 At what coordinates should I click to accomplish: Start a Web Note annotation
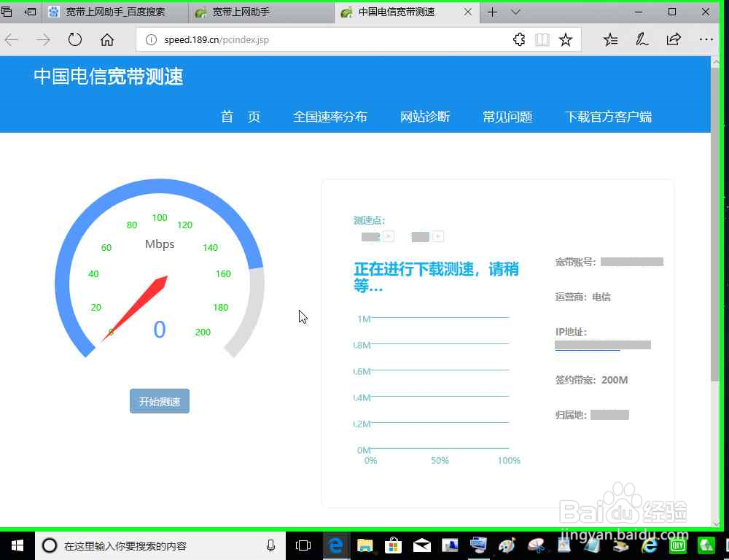tap(642, 39)
